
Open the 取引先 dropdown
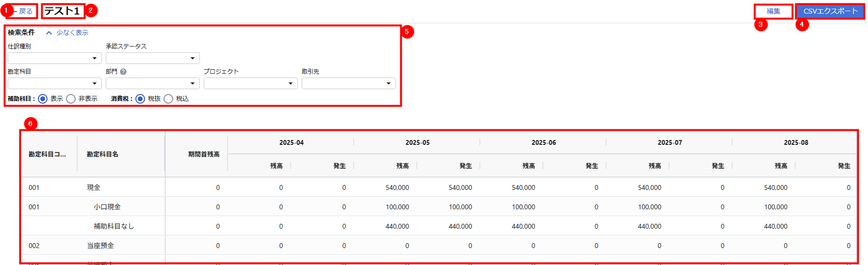348,83
